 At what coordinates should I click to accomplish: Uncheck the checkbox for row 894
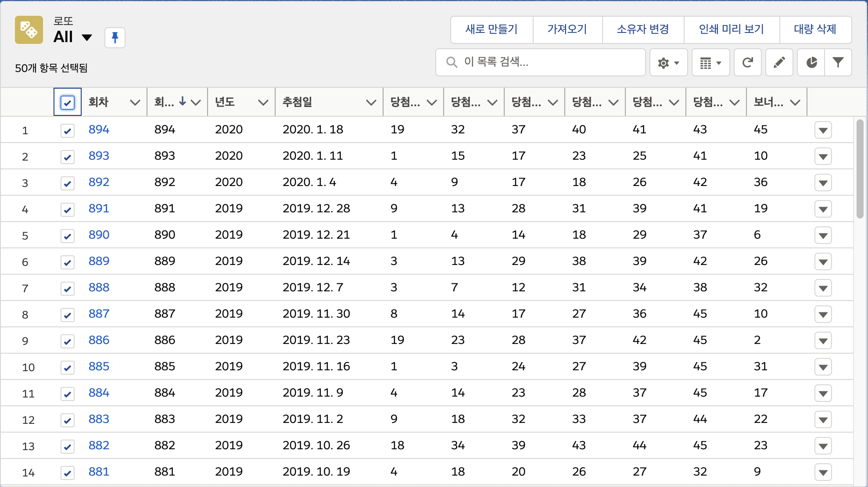[x=68, y=130]
